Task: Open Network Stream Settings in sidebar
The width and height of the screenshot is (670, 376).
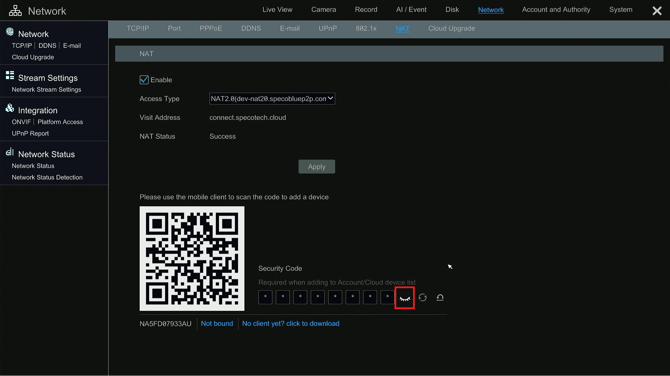Action: pyautogui.click(x=46, y=90)
